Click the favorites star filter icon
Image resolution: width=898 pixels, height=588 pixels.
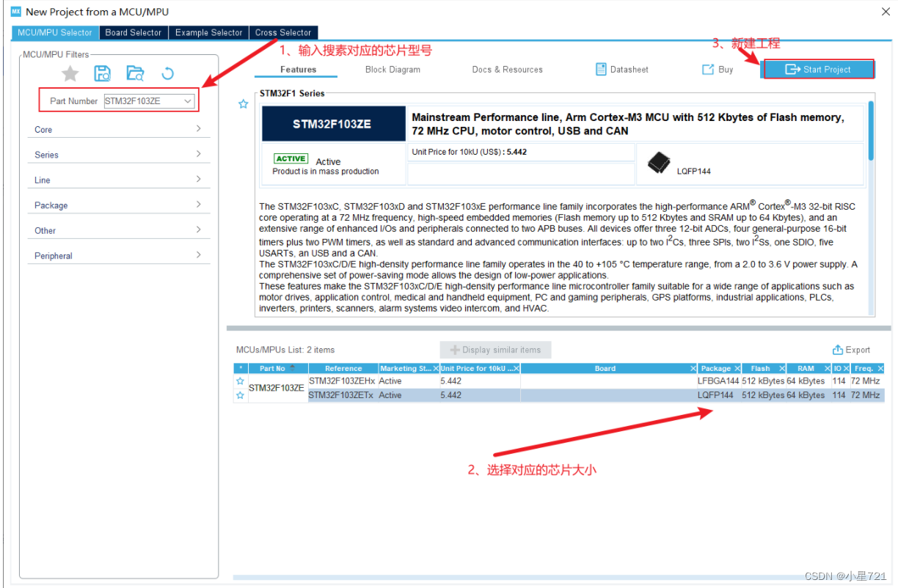70,73
